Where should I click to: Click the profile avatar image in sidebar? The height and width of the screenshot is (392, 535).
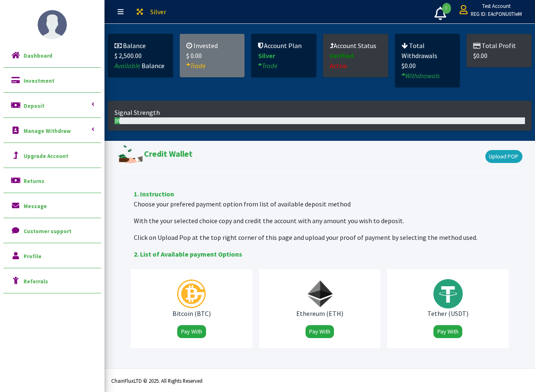pyautogui.click(x=52, y=25)
